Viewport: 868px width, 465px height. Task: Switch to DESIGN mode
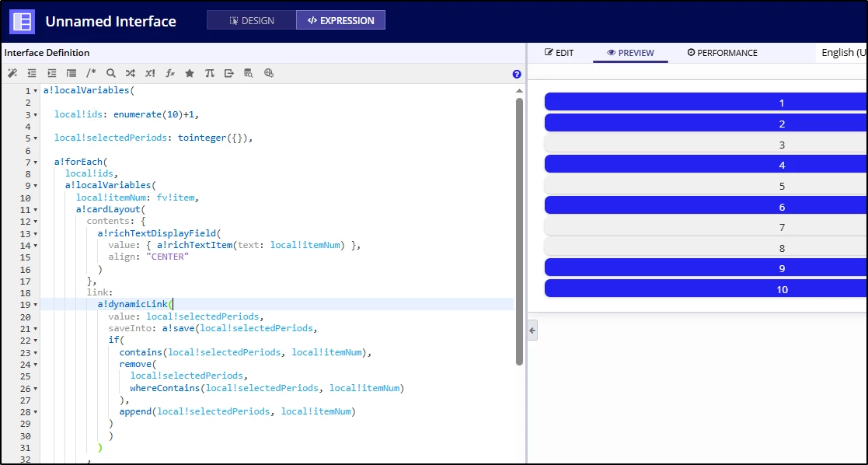point(252,20)
